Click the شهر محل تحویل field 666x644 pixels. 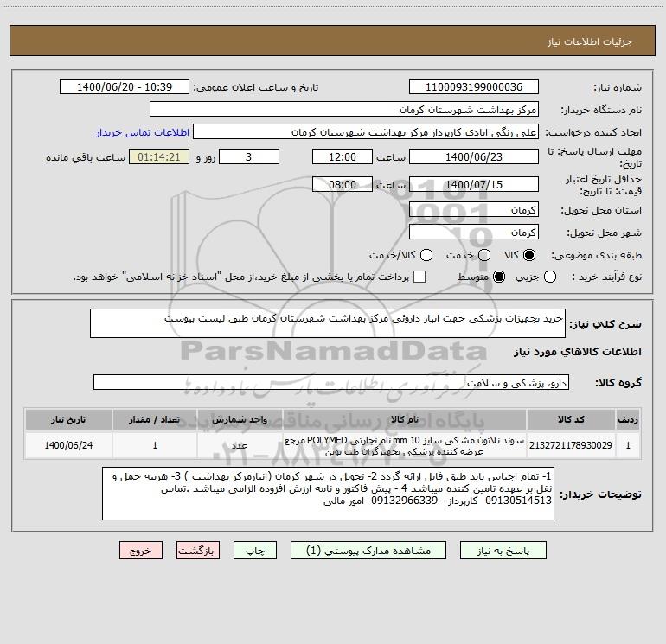[474, 233]
